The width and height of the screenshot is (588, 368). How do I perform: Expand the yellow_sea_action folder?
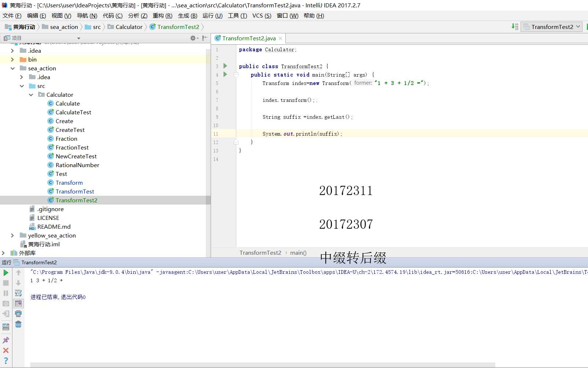(12, 235)
